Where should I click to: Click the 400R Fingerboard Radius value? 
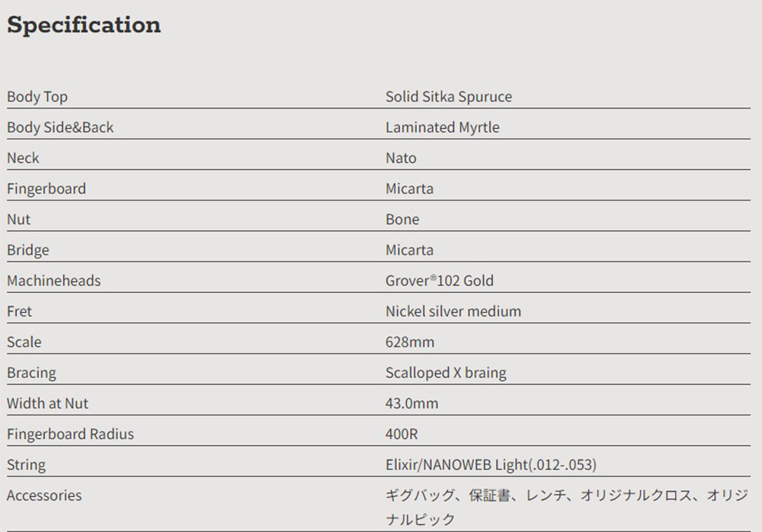(402, 434)
